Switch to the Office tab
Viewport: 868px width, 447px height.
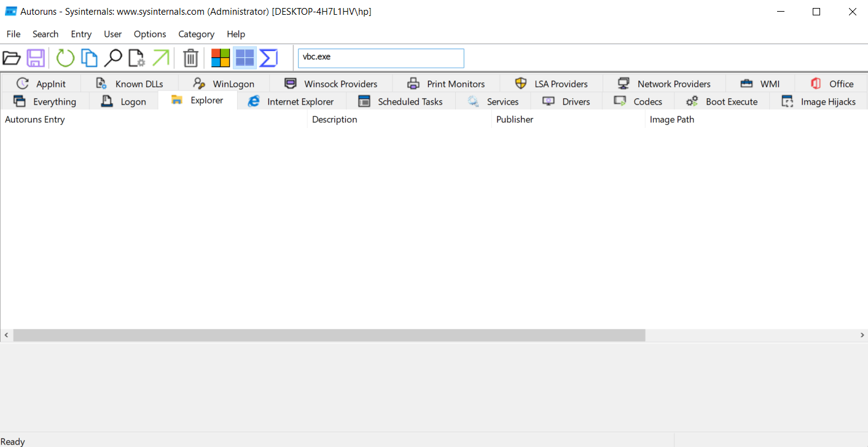832,84
